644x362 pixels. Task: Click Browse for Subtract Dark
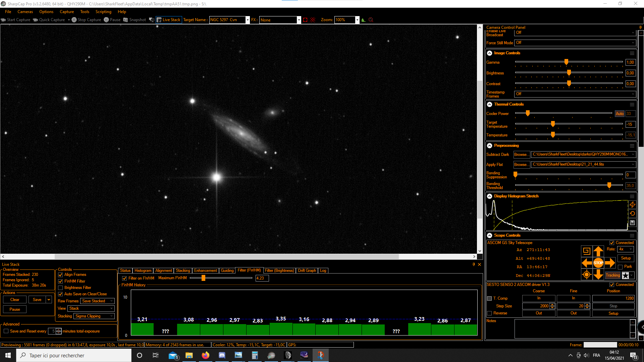click(522, 155)
